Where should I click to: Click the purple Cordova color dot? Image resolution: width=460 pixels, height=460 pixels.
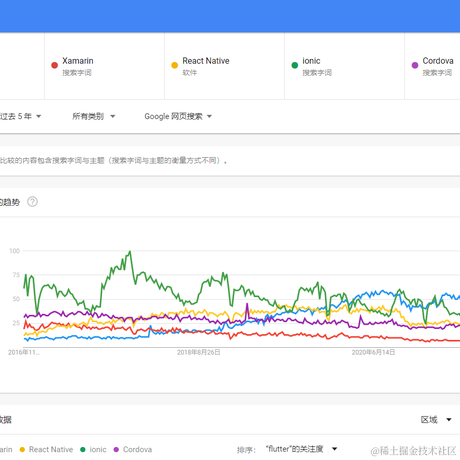point(415,65)
